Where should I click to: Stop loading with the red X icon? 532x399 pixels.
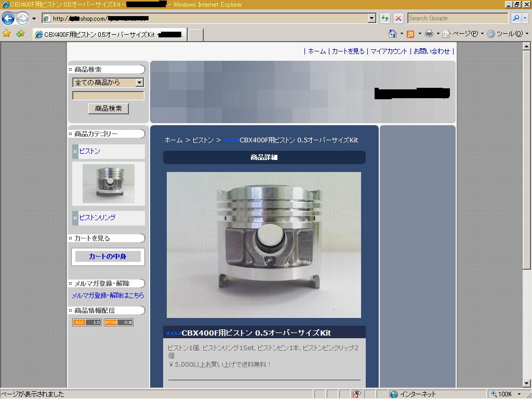(398, 18)
